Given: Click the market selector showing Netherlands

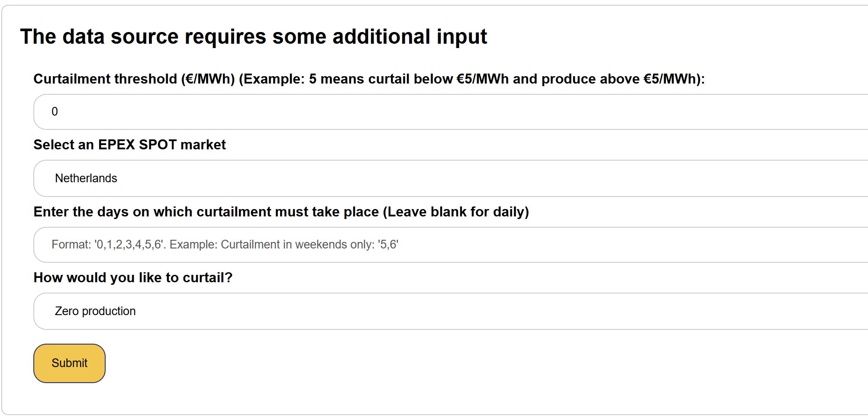Looking at the screenshot, I should (x=450, y=178).
